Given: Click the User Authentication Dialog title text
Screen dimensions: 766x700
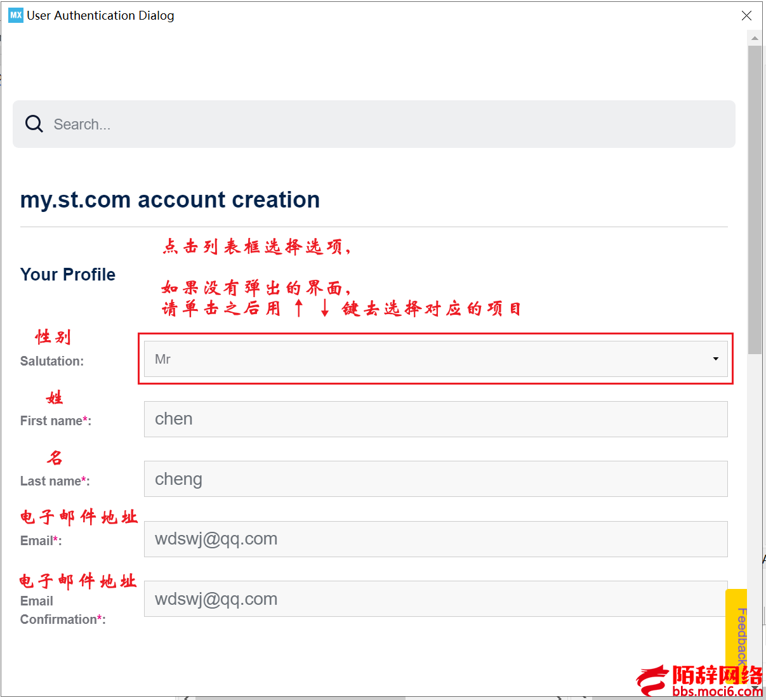Looking at the screenshot, I should pyautogui.click(x=100, y=15).
